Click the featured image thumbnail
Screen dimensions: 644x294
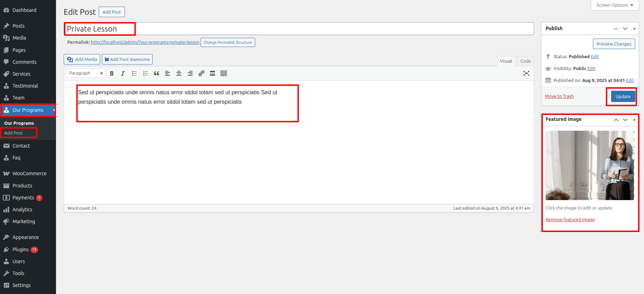click(x=590, y=165)
